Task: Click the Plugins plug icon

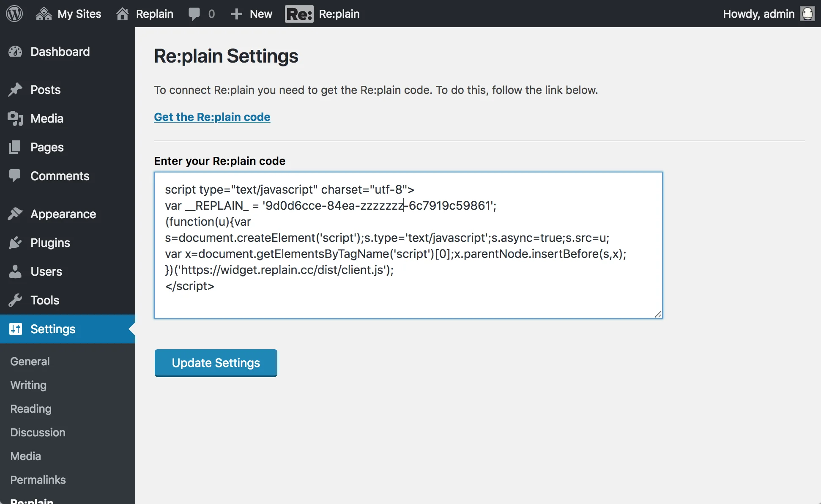Action: [x=15, y=243]
